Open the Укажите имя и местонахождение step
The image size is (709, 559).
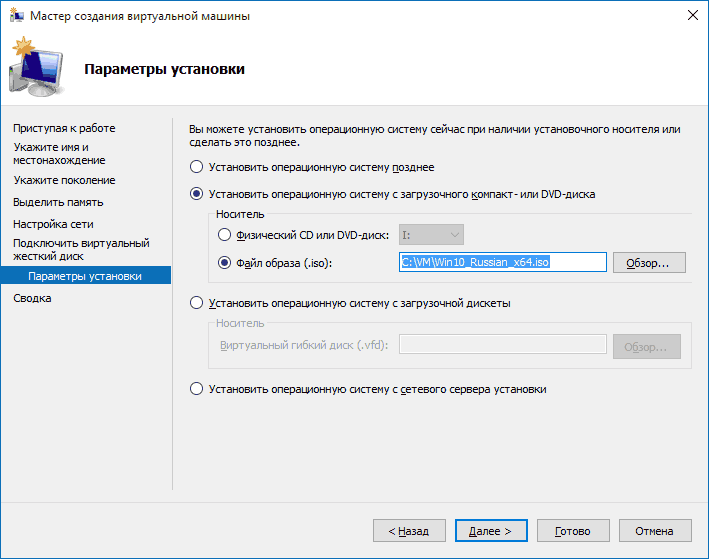59,153
